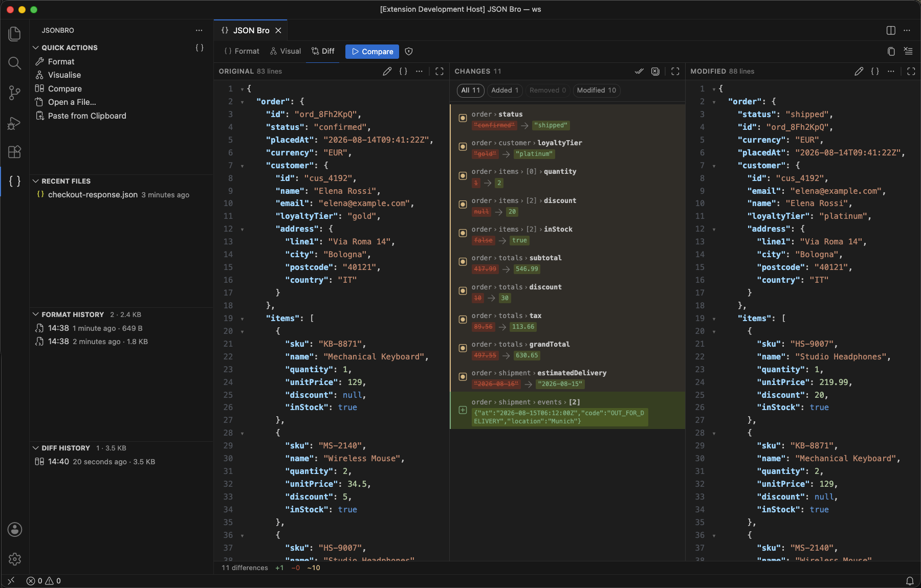Select the JSON Bro braces icon in activity bar
This screenshot has height=588, width=921.
point(15,181)
